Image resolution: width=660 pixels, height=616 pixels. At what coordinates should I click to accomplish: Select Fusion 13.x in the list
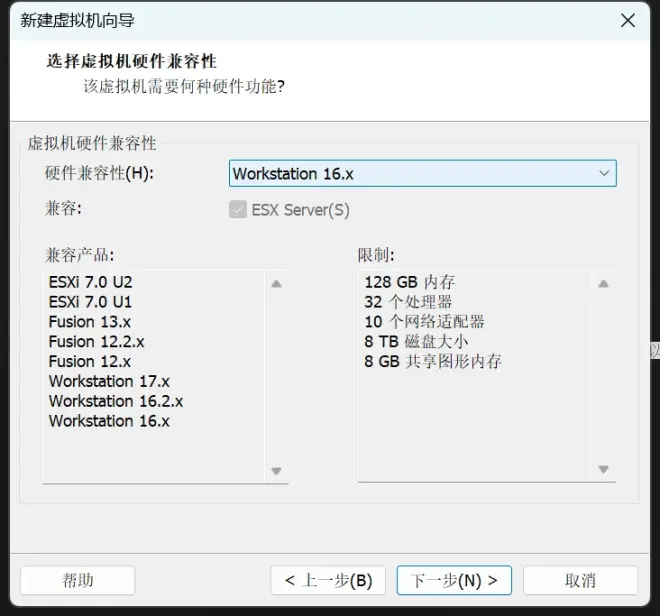(x=90, y=322)
